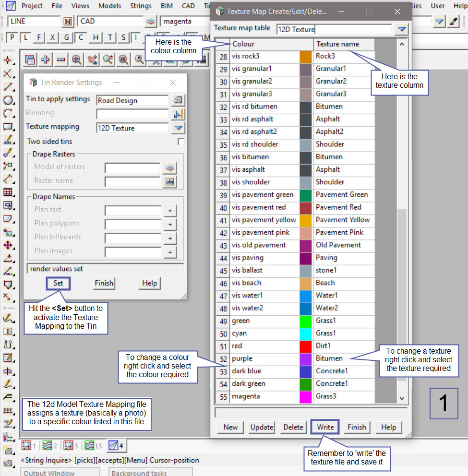The width and height of the screenshot is (468, 476).
Task: Expand the Texture map table dropdown
Action: coord(401,29)
